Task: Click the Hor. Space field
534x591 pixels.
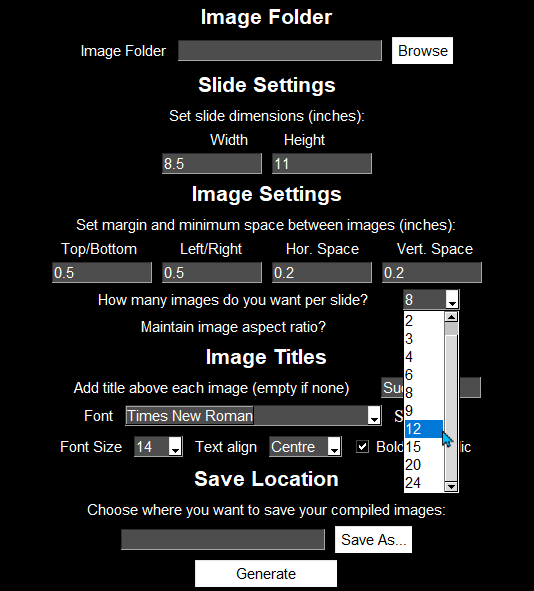Action: [322, 273]
